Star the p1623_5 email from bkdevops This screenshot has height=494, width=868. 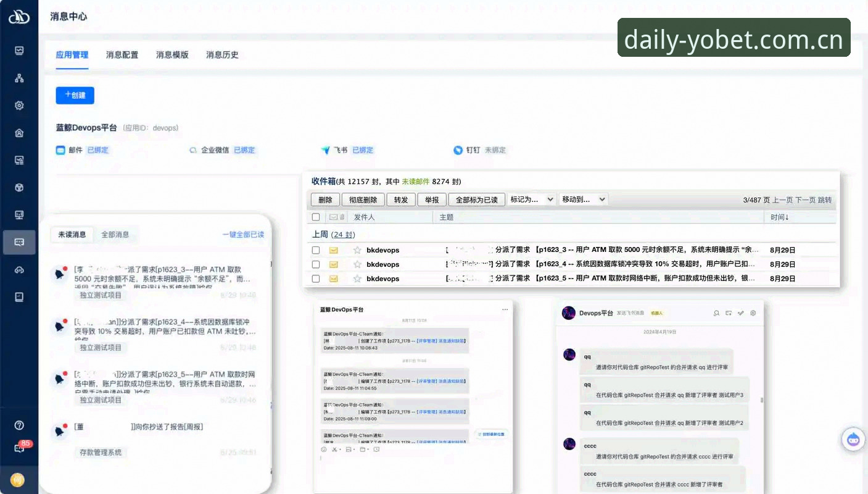[357, 278]
